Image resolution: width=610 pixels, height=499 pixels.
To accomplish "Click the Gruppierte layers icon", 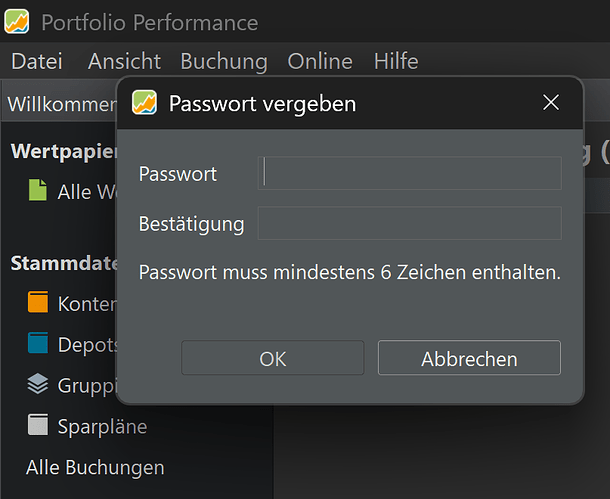I will pos(38,385).
